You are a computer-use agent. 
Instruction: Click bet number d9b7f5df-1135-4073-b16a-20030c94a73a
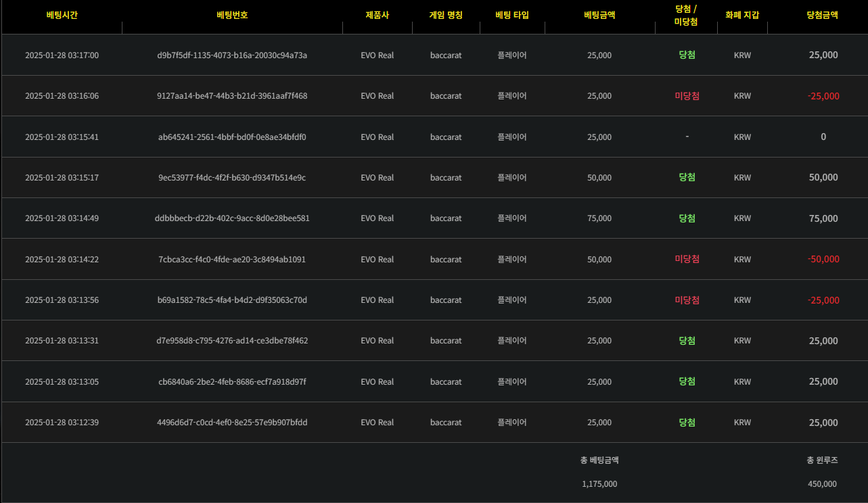(232, 55)
